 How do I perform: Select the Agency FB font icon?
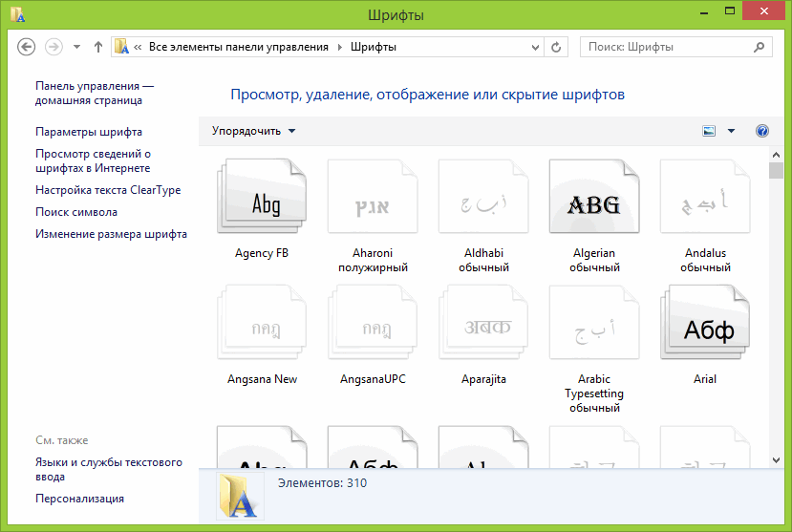261,200
